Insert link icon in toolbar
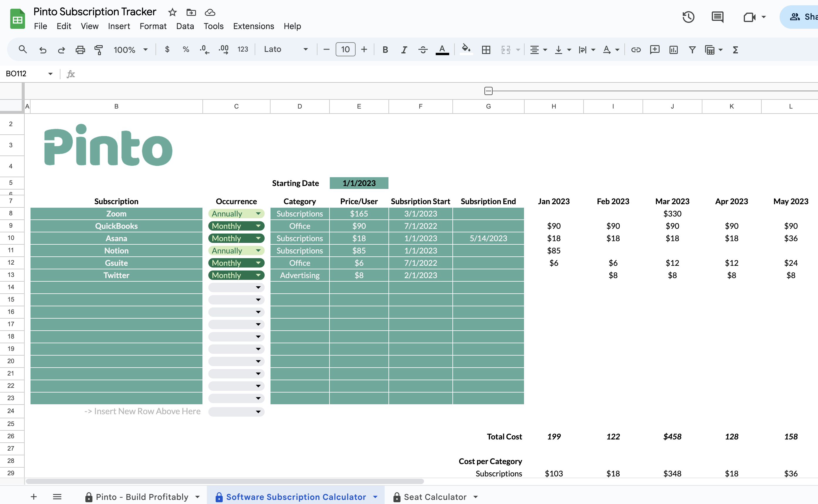The width and height of the screenshot is (818, 504). 636,50
